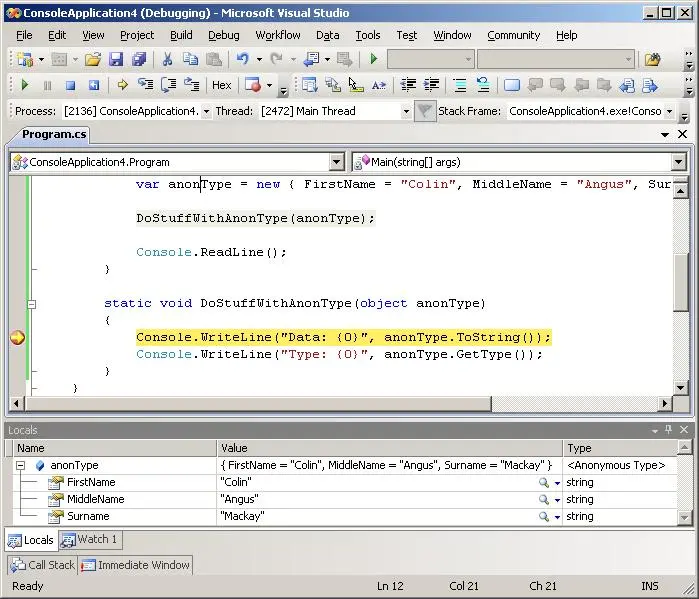Click the magnifier visualizer for Surname
The height and width of the screenshot is (599, 699).
[x=543, y=517]
